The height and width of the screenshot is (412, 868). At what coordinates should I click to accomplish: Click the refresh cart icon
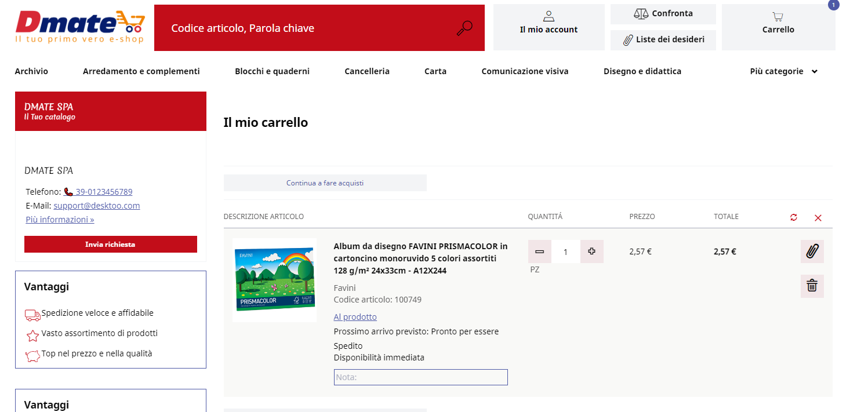coord(794,217)
